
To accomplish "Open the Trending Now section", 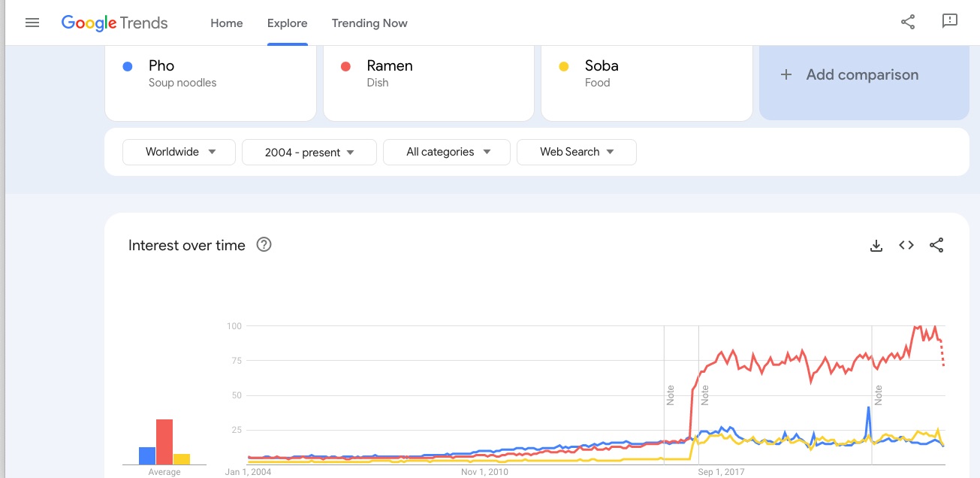I will pyautogui.click(x=369, y=23).
